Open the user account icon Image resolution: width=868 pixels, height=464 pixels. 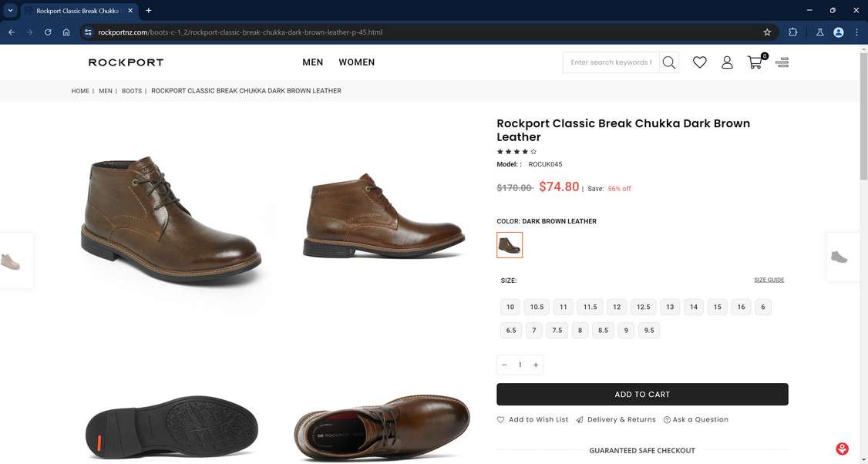point(727,62)
